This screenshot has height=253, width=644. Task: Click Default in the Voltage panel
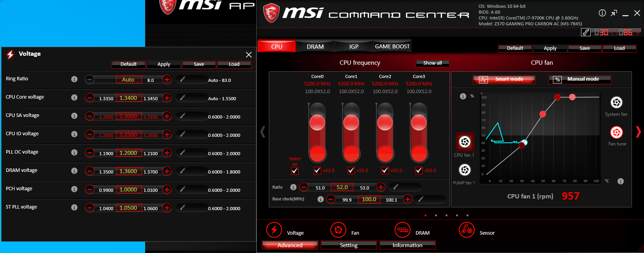coord(128,64)
